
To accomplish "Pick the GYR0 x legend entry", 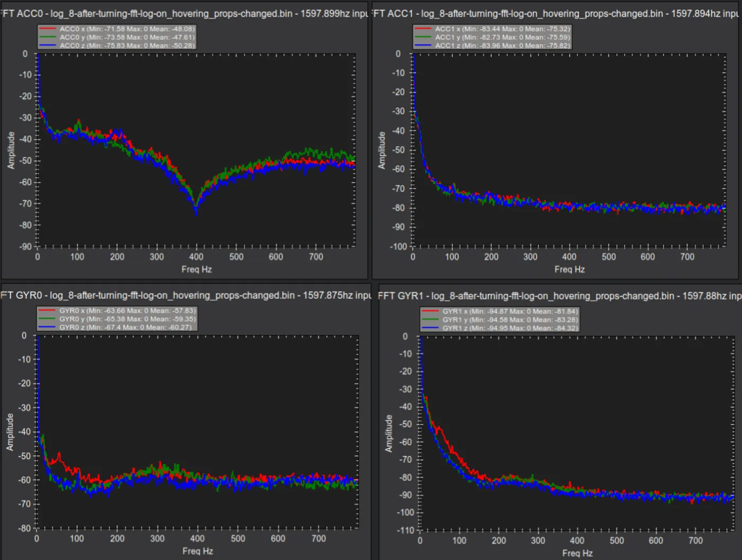I will point(117,310).
